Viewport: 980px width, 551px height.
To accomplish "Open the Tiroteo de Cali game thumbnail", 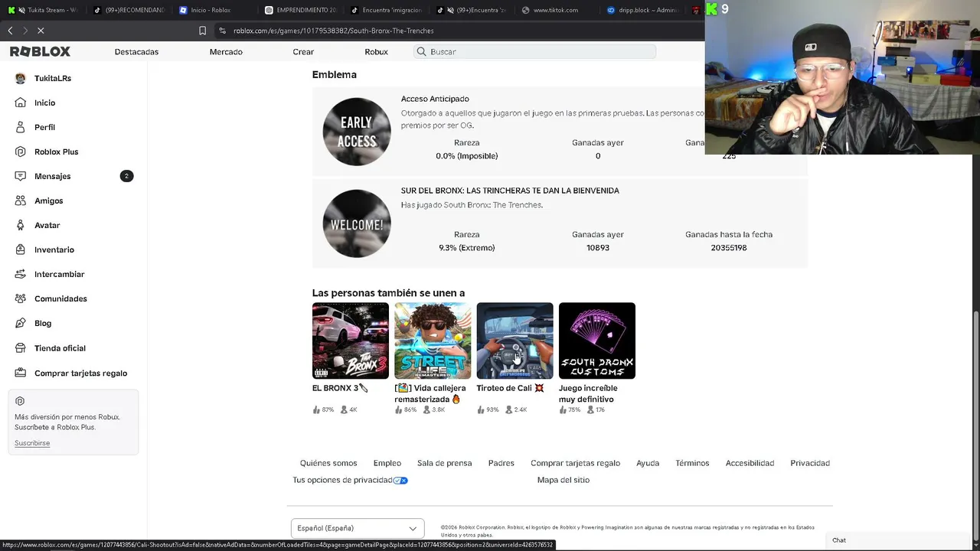I will (514, 341).
